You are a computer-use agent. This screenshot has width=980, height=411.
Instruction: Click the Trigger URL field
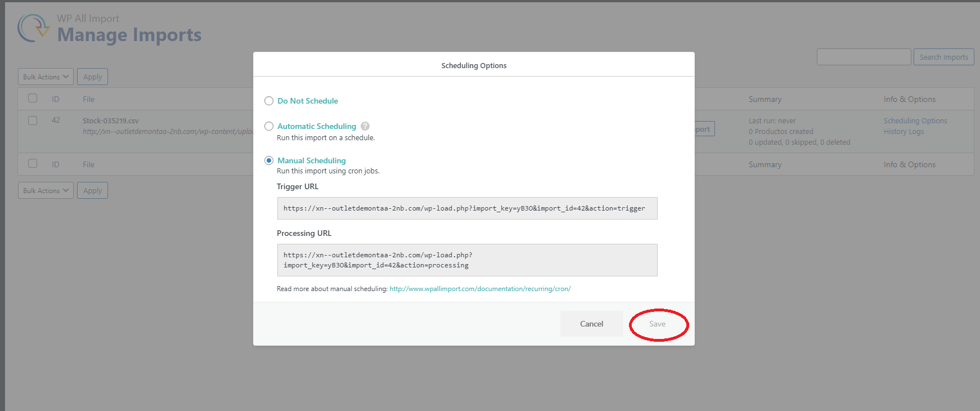coord(467,208)
